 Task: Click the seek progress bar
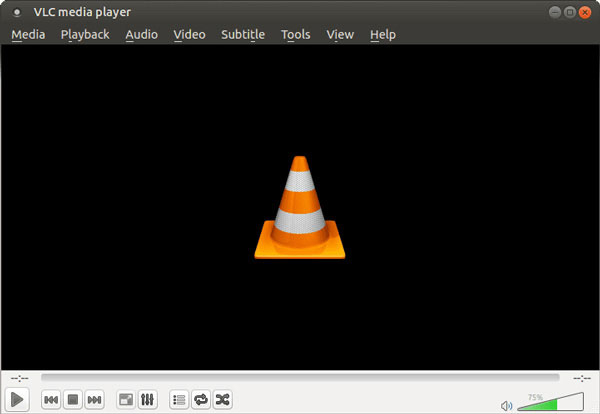click(x=300, y=378)
